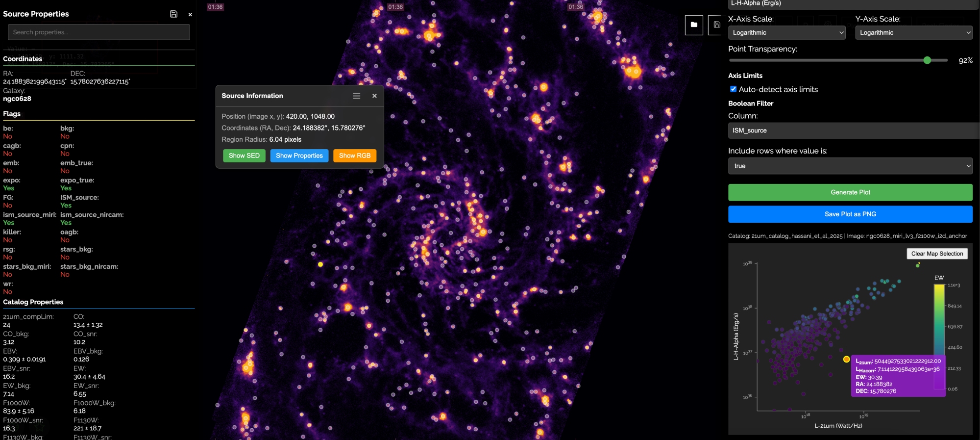Screen dimensions: 980x440
Task: Click the Show SED button
Action: tap(244, 155)
